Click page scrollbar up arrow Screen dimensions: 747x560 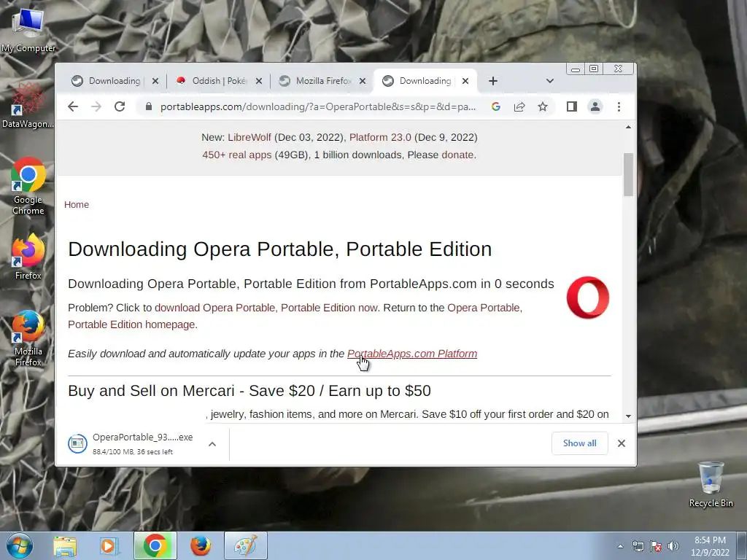(628, 127)
